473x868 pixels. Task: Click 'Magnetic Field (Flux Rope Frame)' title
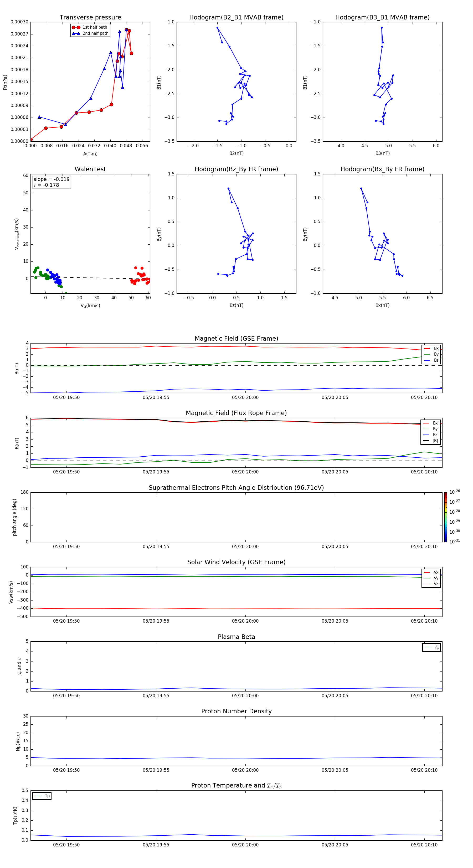[x=236, y=413]
